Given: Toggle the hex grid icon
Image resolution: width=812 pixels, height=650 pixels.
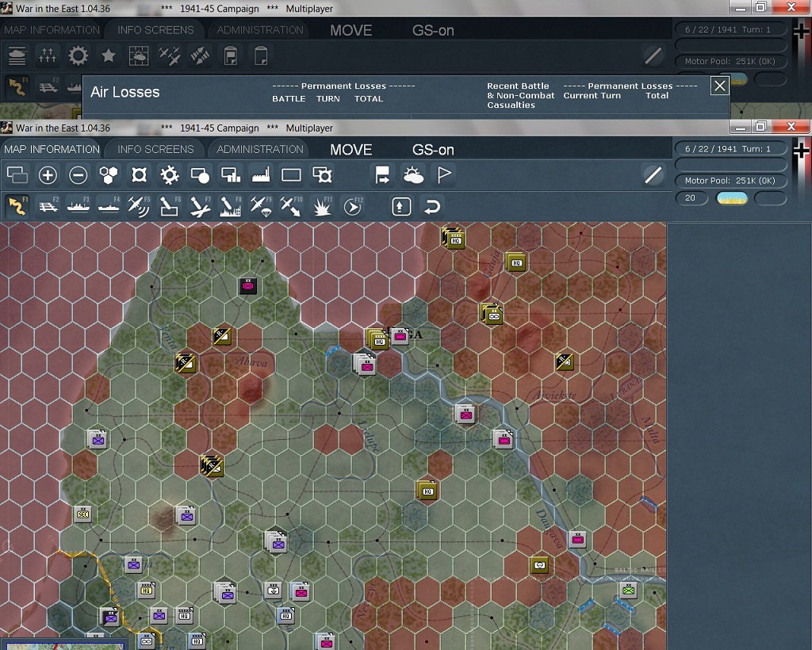Looking at the screenshot, I should pyautogui.click(x=108, y=175).
